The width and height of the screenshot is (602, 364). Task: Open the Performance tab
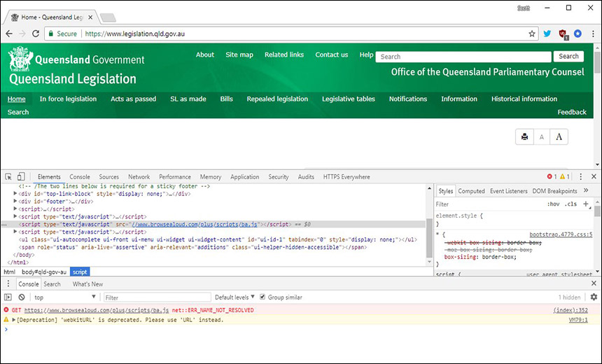(175, 177)
